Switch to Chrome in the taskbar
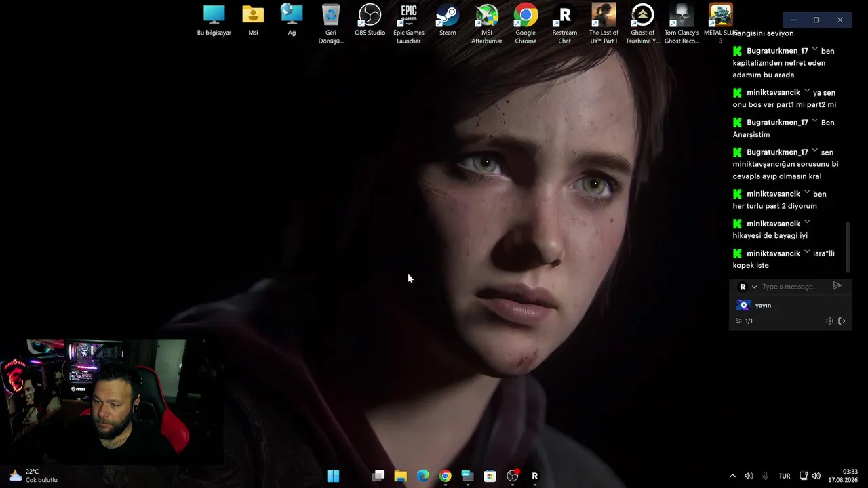 [445, 476]
